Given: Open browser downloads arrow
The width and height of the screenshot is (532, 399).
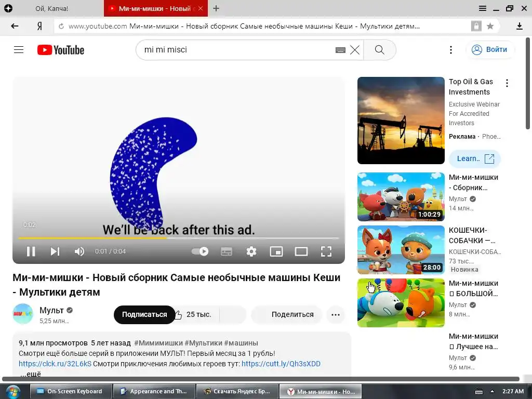Looking at the screenshot, I should click(x=519, y=26).
